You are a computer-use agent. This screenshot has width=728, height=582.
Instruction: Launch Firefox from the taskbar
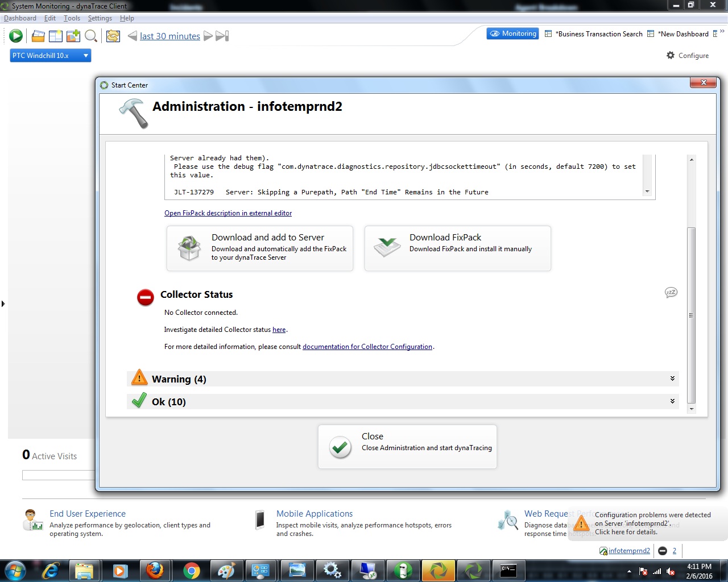click(155, 570)
